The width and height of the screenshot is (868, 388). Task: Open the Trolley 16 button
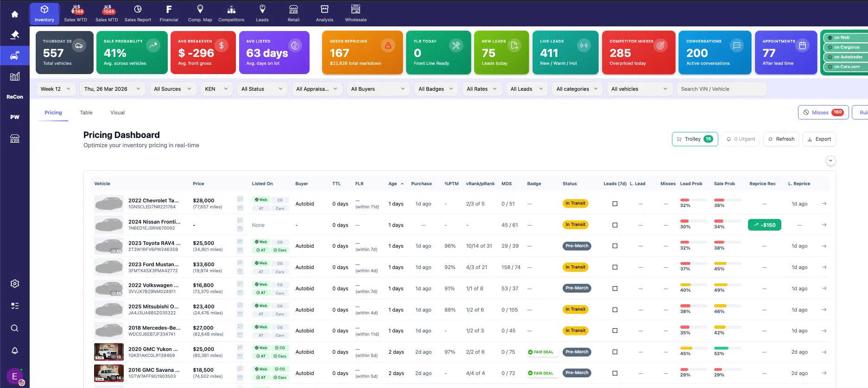tap(695, 139)
